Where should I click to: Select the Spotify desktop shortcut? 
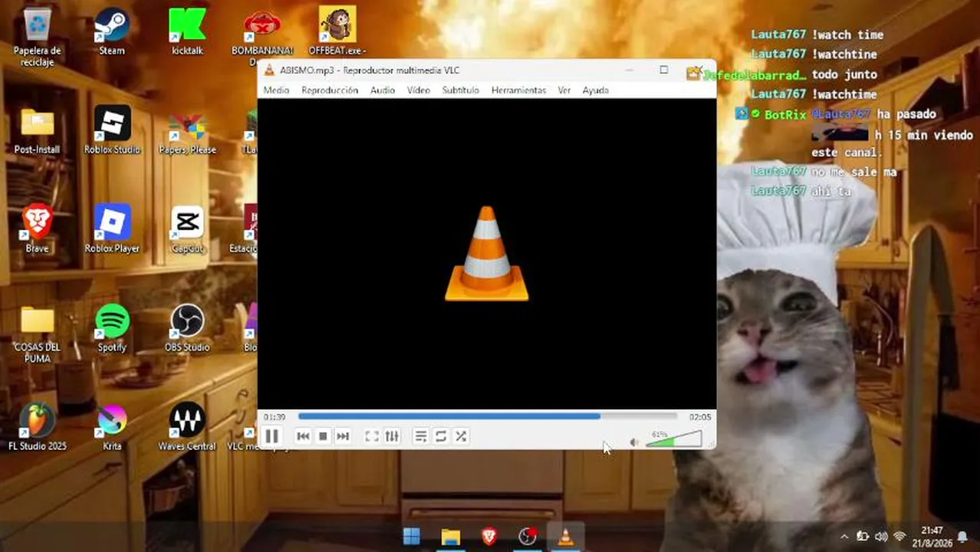[x=112, y=328]
